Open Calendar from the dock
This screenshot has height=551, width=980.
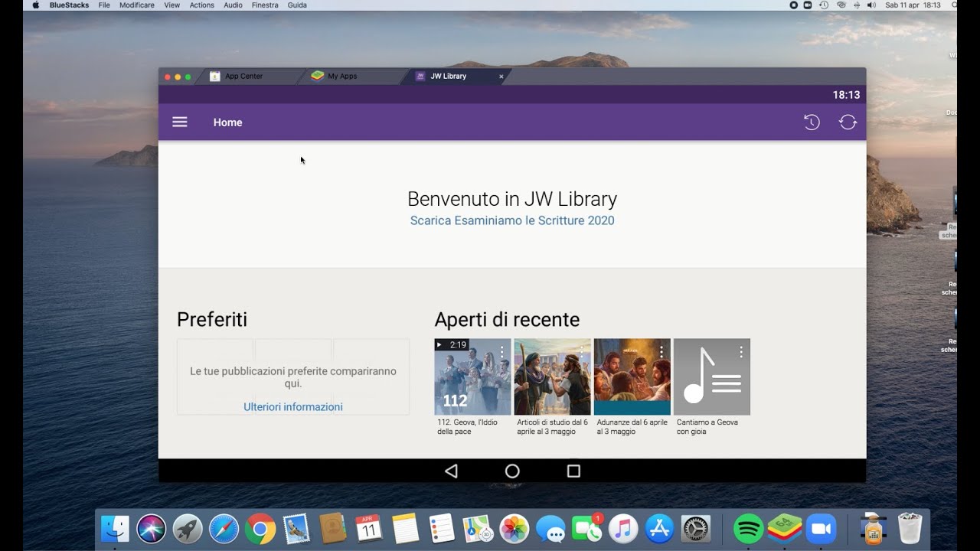pyautogui.click(x=368, y=529)
